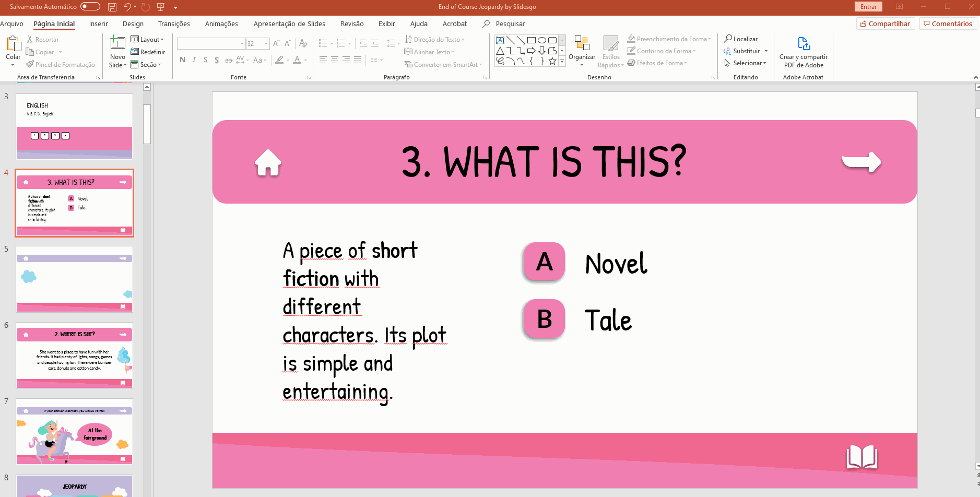Click Crear y compartir PDF de Adobe
The height and width of the screenshot is (497, 980).
(x=803, y=52)
